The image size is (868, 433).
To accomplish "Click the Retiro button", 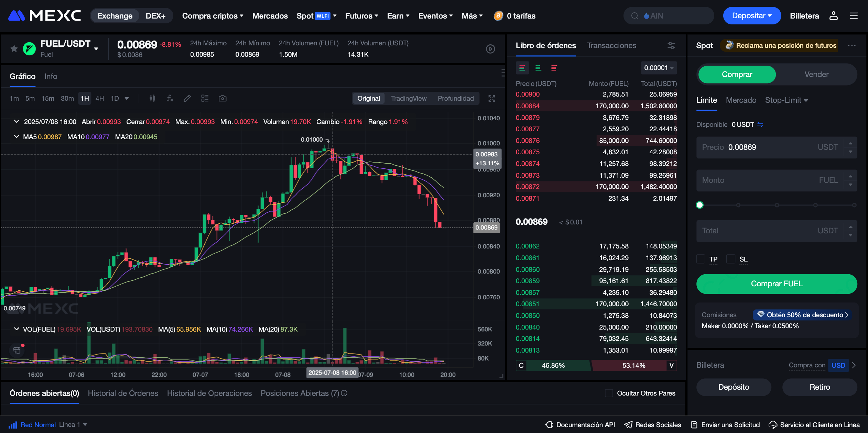I will point(820,387).
